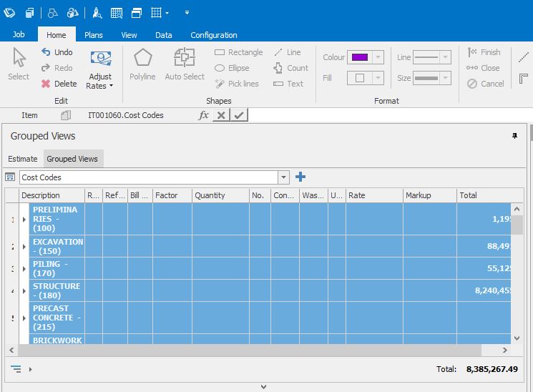Click the purple Colour swatch
Viewport: 533px width, 392px height.
tap(359, 57)
